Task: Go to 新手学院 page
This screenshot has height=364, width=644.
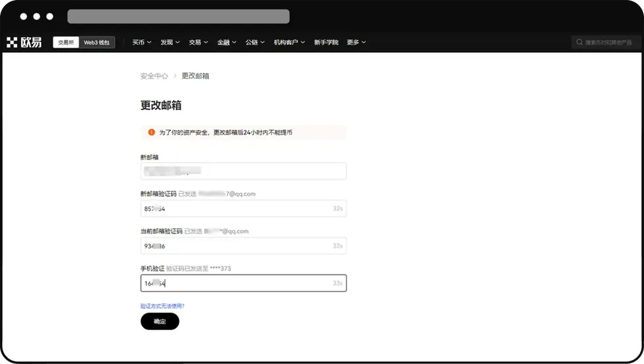Action: (x=326, y=42)
